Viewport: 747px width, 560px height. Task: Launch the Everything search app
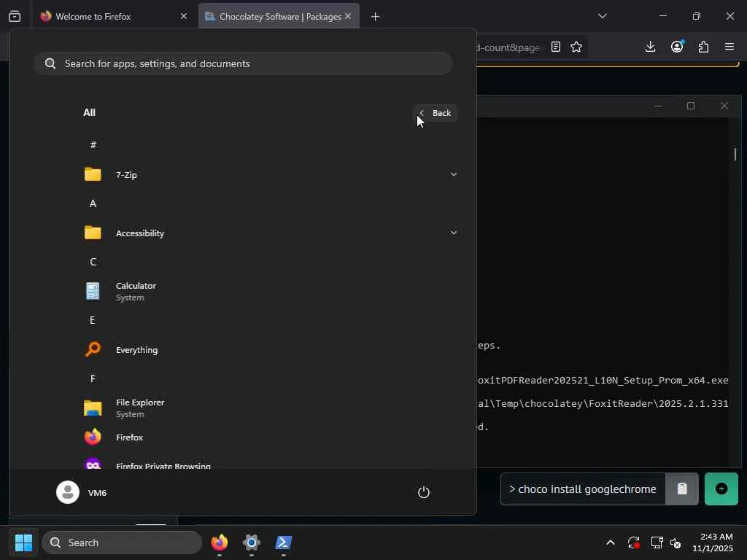click(269, 349)
